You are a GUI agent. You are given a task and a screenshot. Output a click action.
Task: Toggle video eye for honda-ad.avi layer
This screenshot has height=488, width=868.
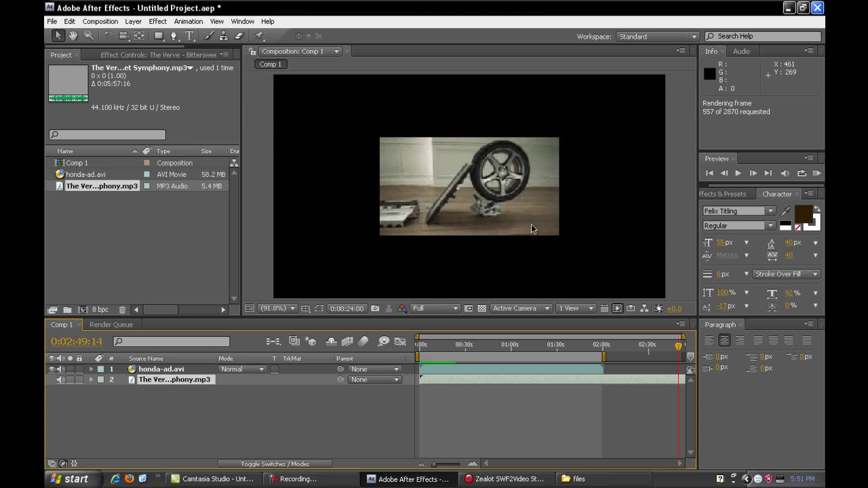coord(52,369)
